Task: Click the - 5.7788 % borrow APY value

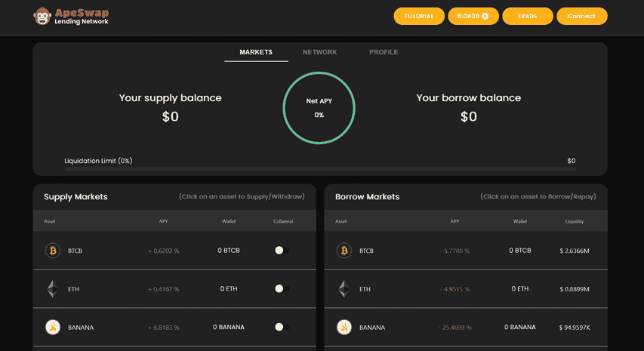Action: 454,251
